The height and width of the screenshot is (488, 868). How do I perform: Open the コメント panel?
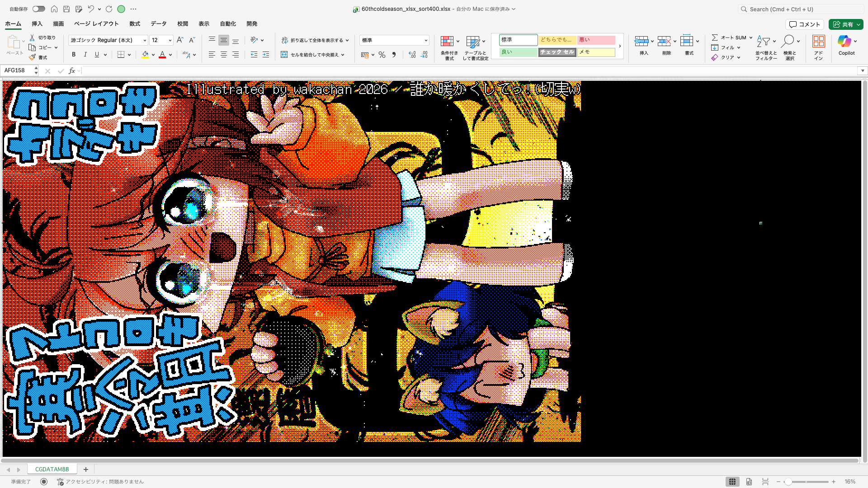[805, 24]
